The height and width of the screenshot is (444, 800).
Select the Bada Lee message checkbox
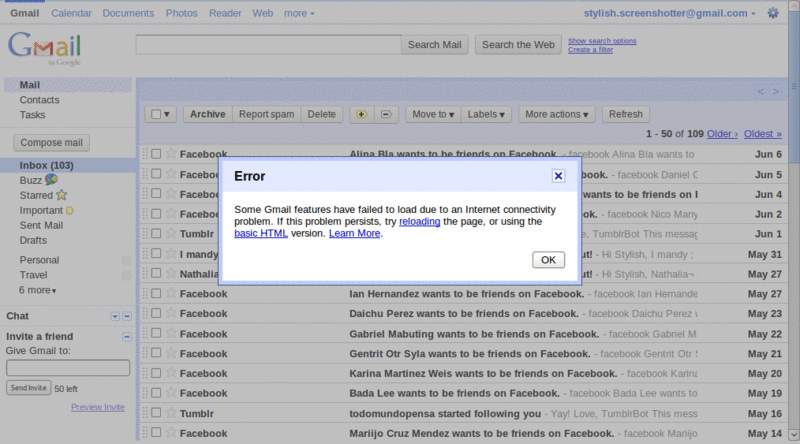[156, 393]
